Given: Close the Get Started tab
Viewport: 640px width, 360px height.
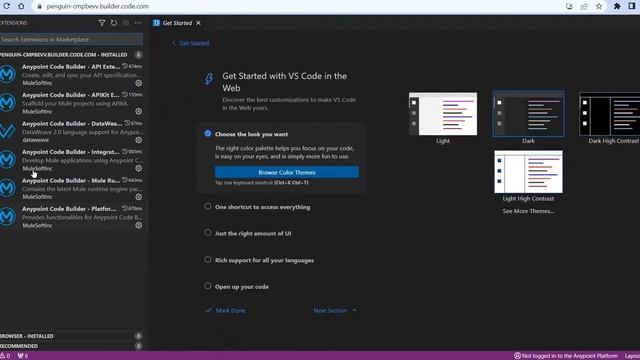Looking at the screenshot, I should point(198,23).
